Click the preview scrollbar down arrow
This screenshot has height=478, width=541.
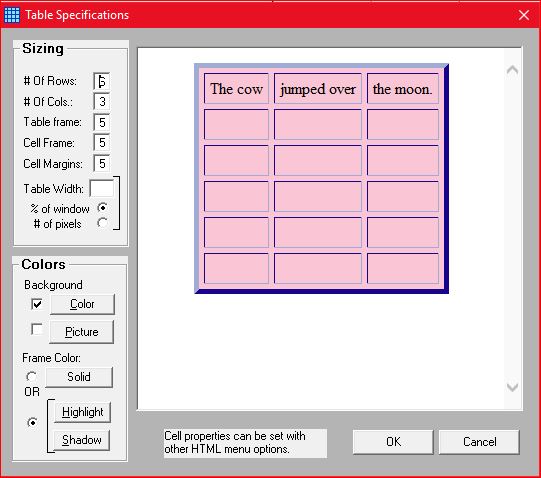pos(512,387)
